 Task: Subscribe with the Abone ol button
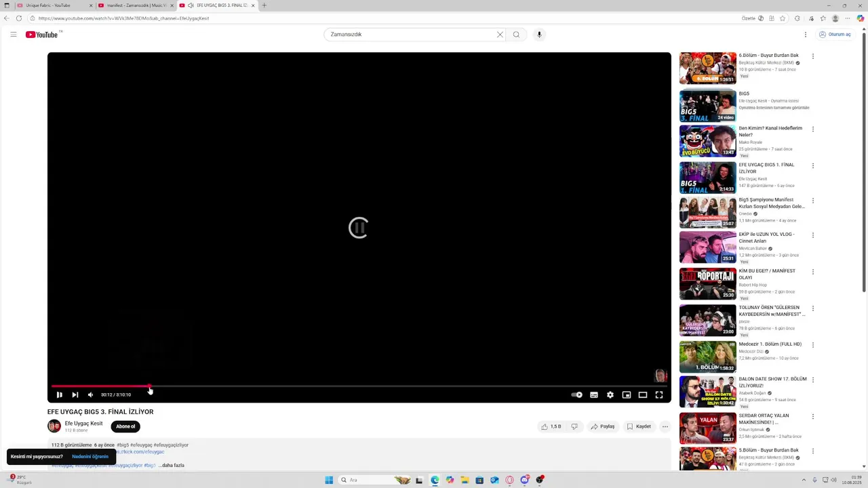[125, 426]
